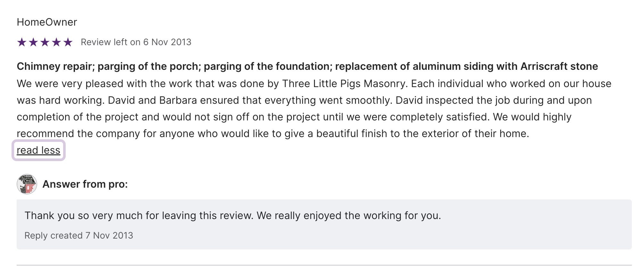Collapse the review with read less
Image resolution: width=644 pixels, height=269 pixels.
(x=38, y=150)
